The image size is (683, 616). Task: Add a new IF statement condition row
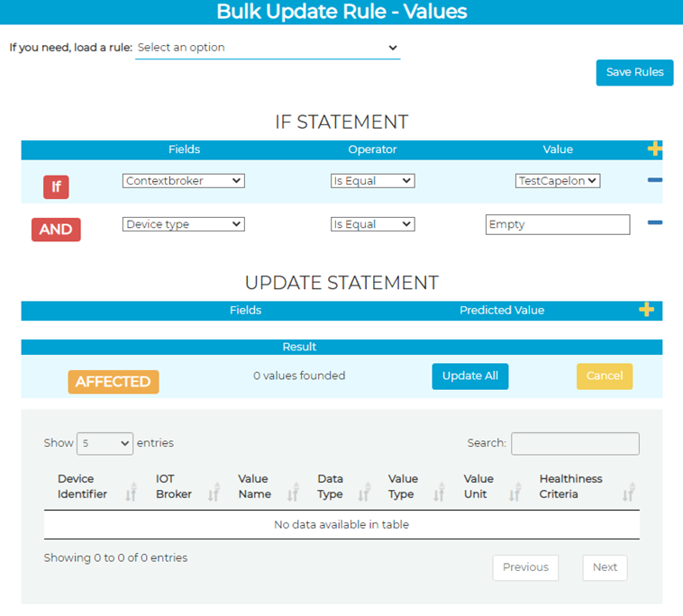(654, 149)
